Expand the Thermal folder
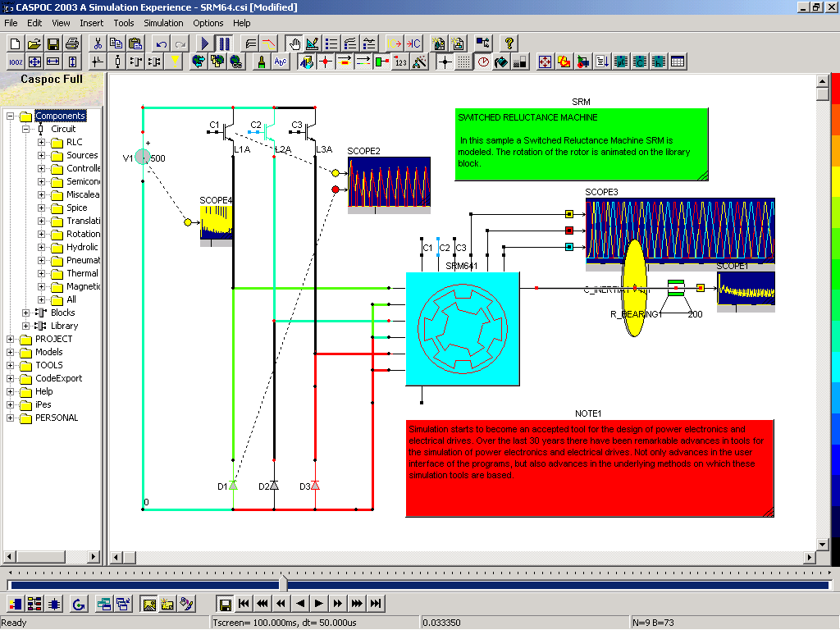 tap(41, 273)
